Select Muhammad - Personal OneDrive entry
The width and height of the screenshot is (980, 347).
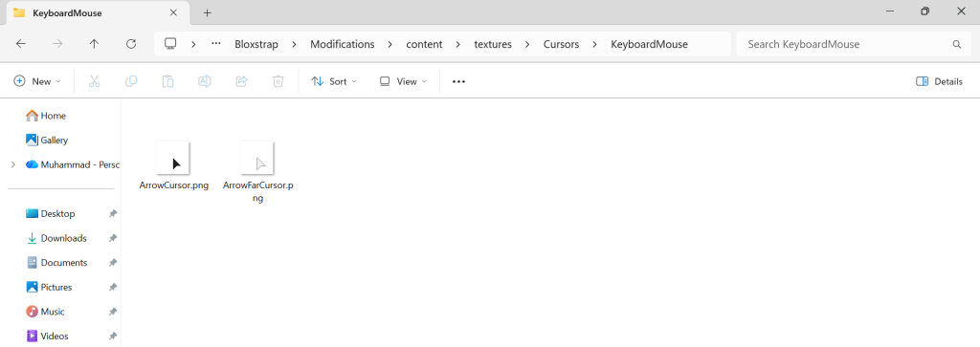coord(73,164)
